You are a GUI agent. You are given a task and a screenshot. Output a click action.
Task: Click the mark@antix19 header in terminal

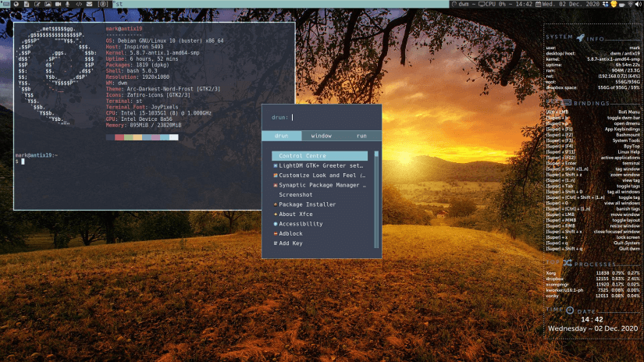click(124, 29)
